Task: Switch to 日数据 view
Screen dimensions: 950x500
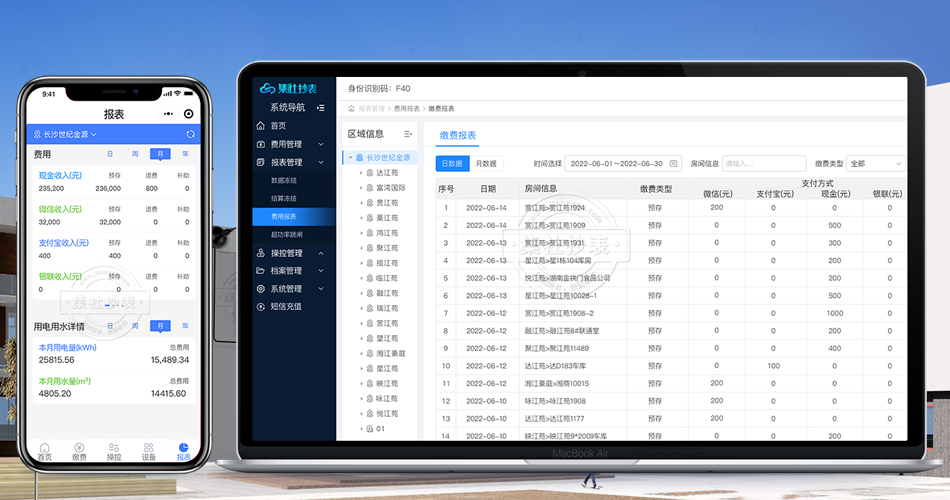Action: 452,163
